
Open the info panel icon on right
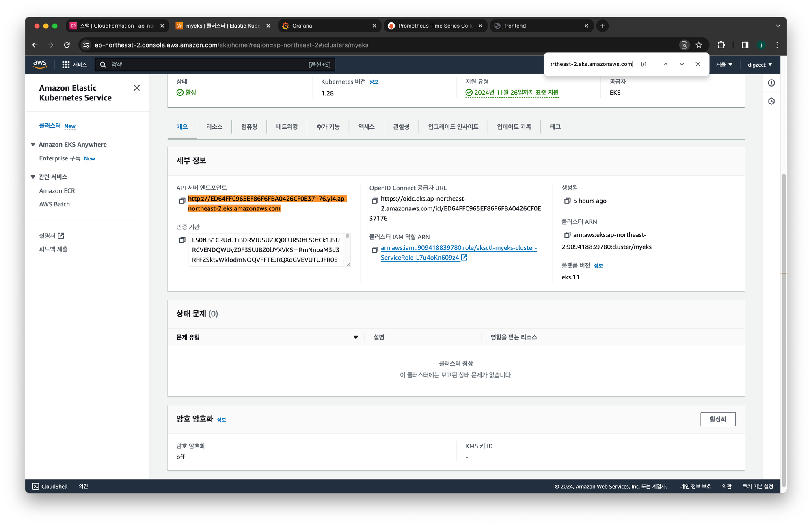point(771,83)
